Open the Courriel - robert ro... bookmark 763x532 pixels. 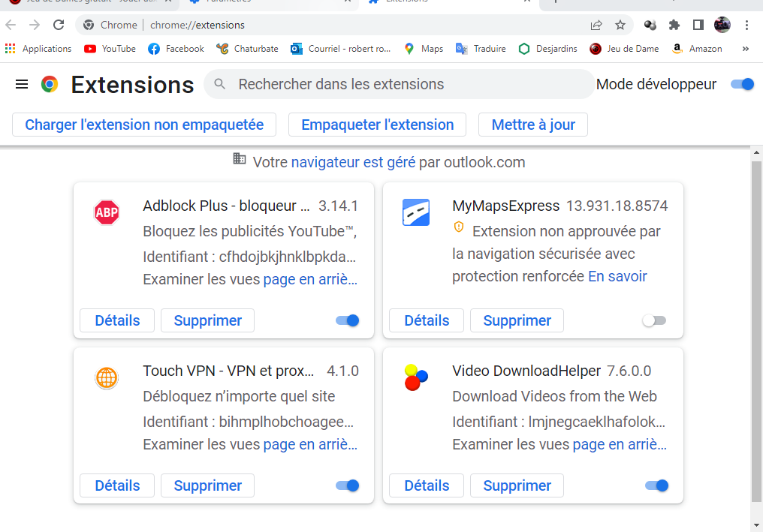[x=341, y=49]
